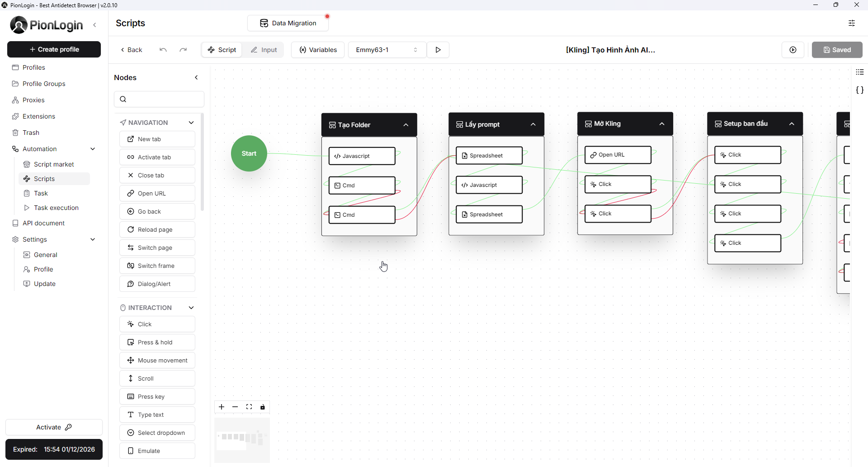
Task: Collapse the Tạo Folder group
Action: coord(406,125)
